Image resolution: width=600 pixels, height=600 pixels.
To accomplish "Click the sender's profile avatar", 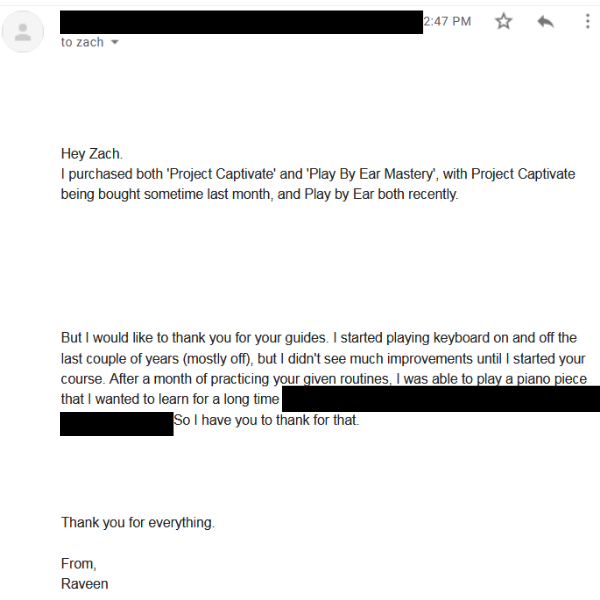I will pyautogui.click(x=22, y=32).
